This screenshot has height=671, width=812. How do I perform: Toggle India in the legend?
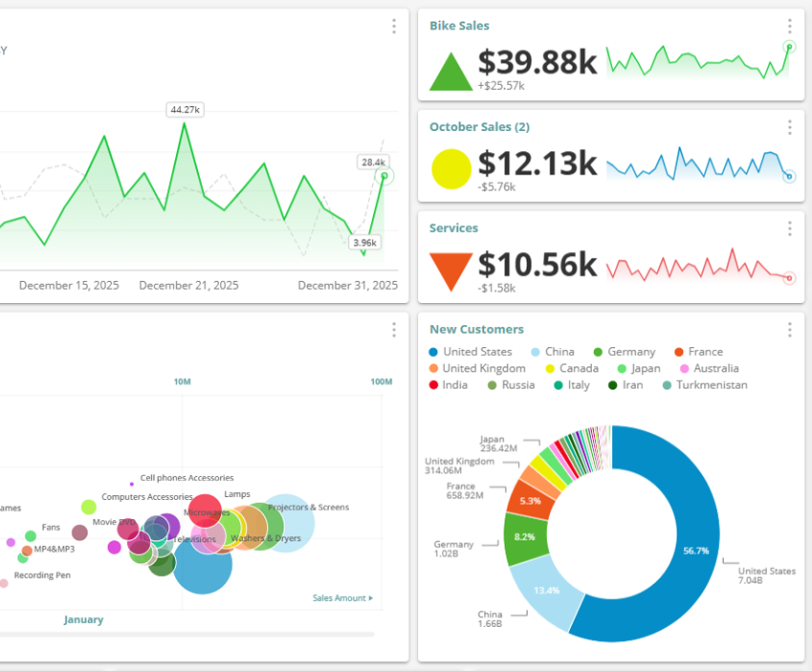coord(449,385)
